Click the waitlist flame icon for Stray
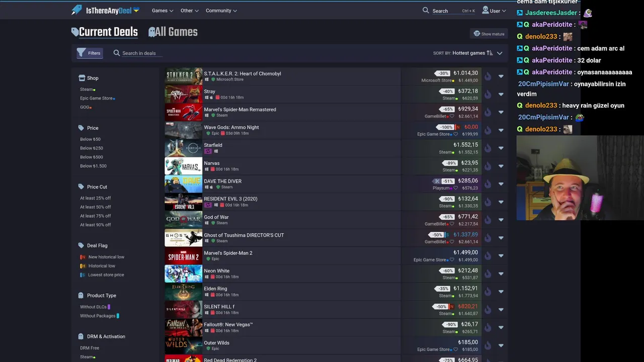Screen dimensions: 644x362 tap(488, 95)
